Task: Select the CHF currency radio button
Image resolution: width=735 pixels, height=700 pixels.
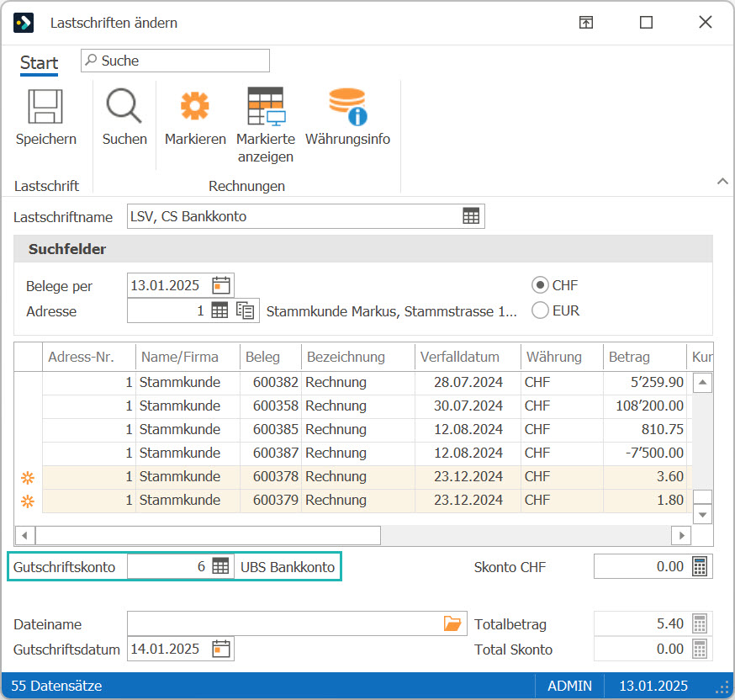Action: 540,285
